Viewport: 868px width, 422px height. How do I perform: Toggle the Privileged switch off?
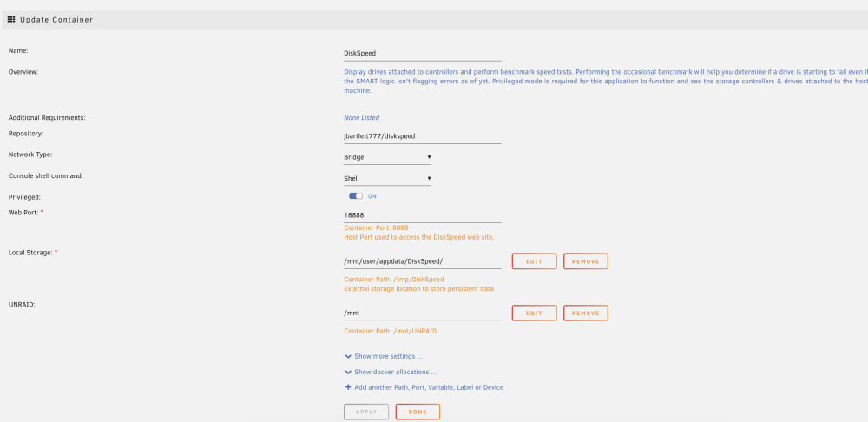[356, 196]
